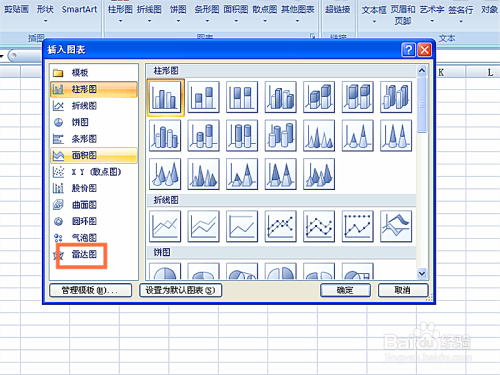This screenshot has height=375, width=500.
Task: Select the 3-D line chart thumbnail
Action: [x=396, y=226]
